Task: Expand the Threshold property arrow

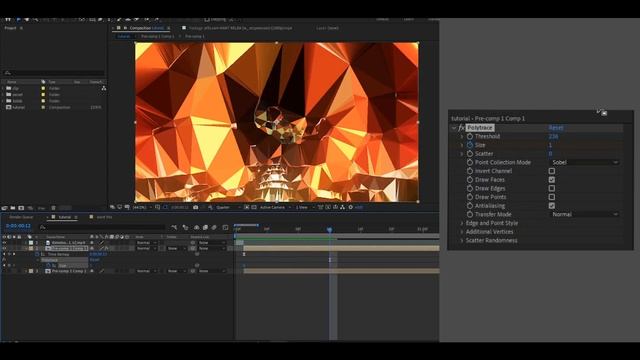Action: tap(462, 136)
